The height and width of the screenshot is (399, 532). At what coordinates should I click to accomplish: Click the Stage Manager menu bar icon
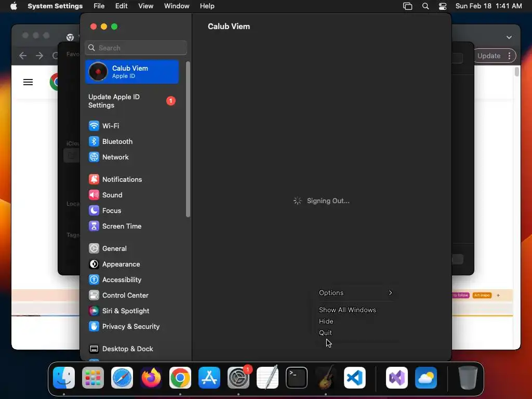[407, 6]
